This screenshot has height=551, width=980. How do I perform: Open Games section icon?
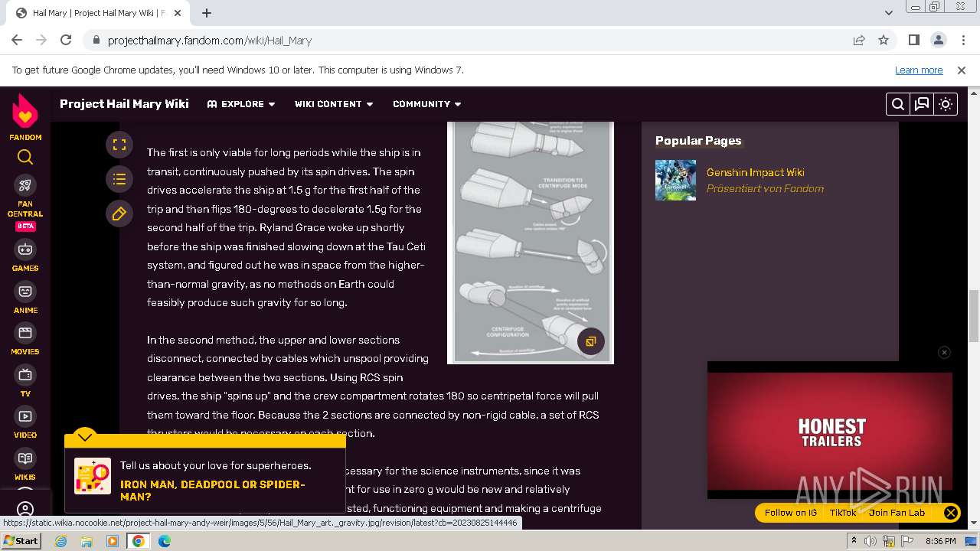pyautogui.click(x=25, y=249)
